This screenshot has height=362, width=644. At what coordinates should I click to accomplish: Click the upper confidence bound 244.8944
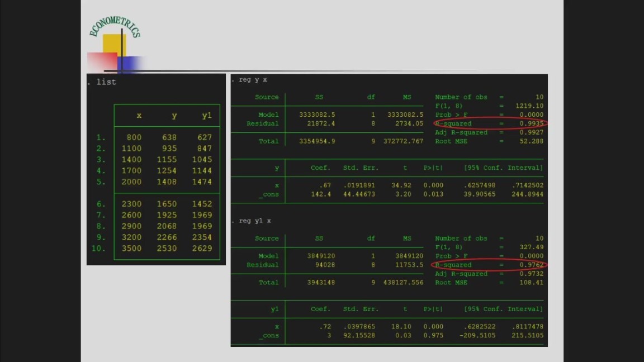point(527,194)
